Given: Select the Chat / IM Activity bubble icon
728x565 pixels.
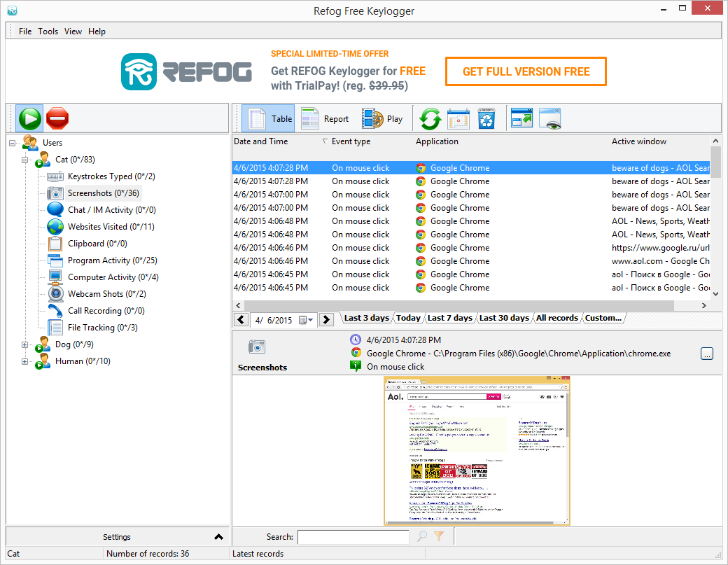Looking at the screenshot, I should pyautogui.click(x=55, y=210).
